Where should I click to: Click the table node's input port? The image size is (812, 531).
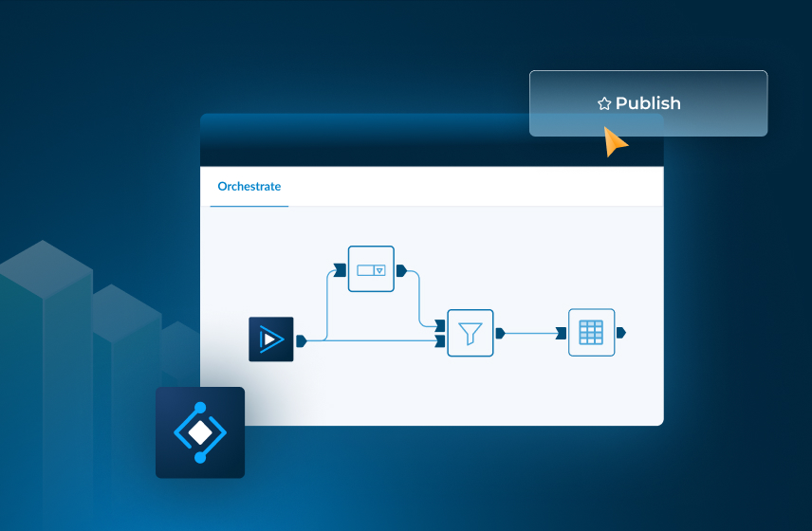[562, 333]
